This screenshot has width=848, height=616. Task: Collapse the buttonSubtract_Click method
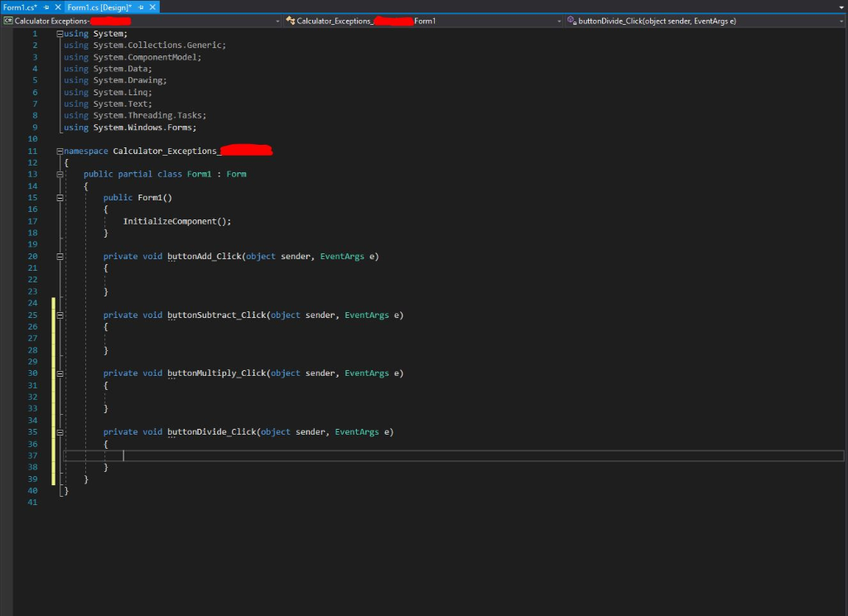[x=60, y=315]
